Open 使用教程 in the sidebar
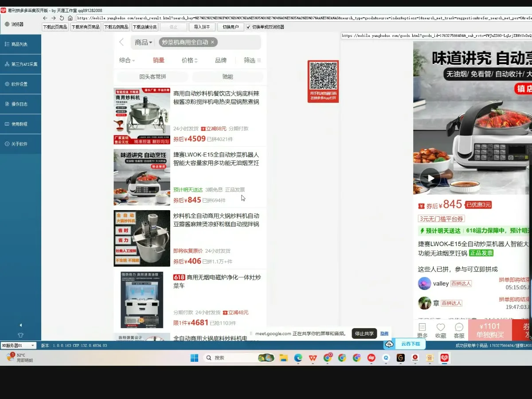 coord(20,124)
